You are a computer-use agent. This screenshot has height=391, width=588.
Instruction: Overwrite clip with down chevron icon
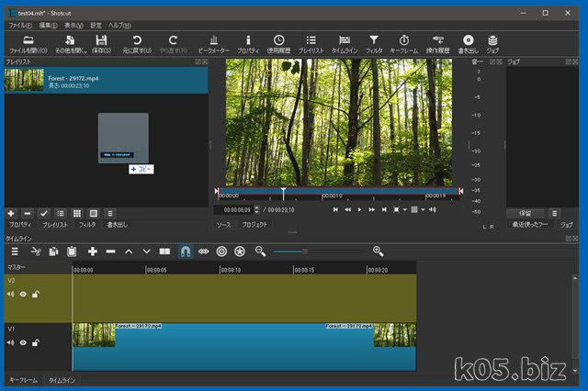(147, 251)
